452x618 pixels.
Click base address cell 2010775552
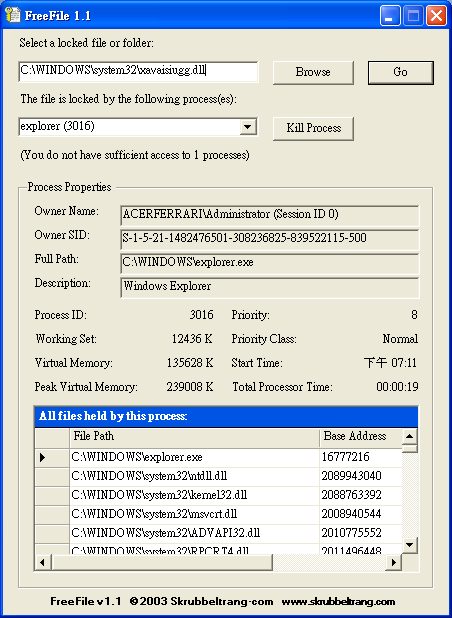361,533
